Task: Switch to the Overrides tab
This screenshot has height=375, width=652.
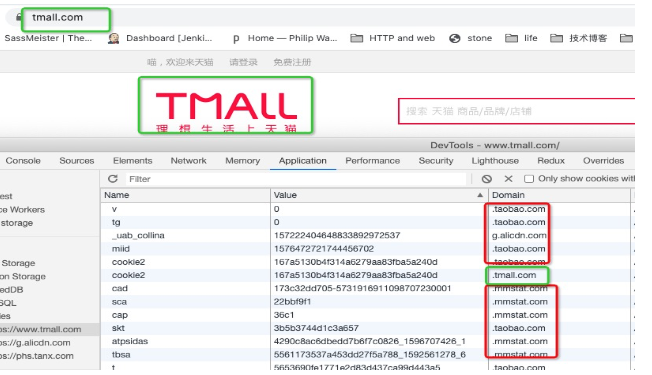Action: click(x=603, y=161)
